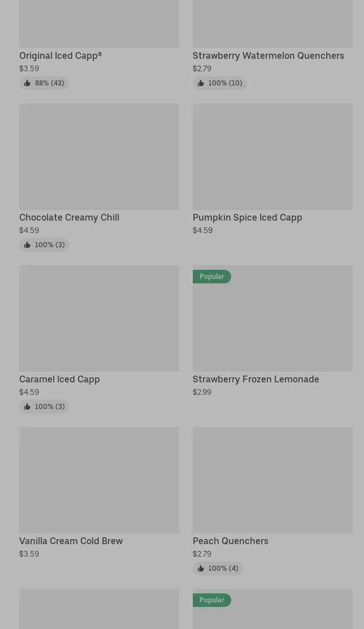Open Strawberry Frozen Lemonade product image
The width and height of the screenshot is (364, 629).
click(272, 318)
